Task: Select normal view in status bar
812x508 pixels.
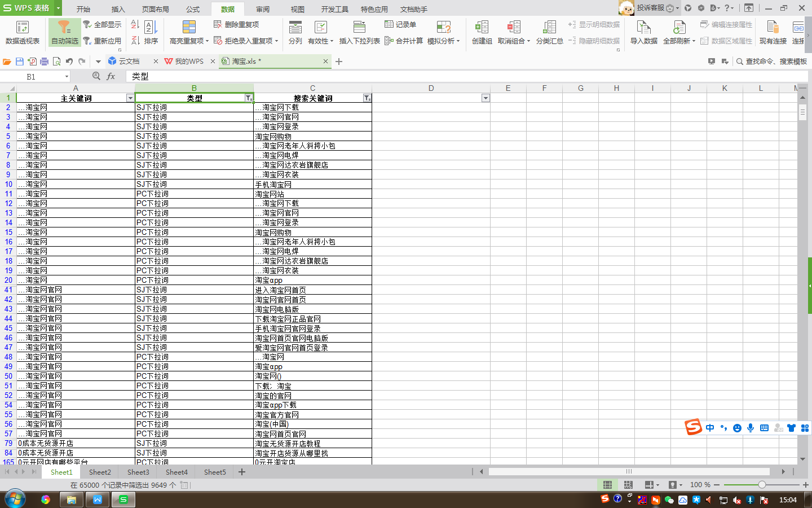Action: [x=607, y=485]
